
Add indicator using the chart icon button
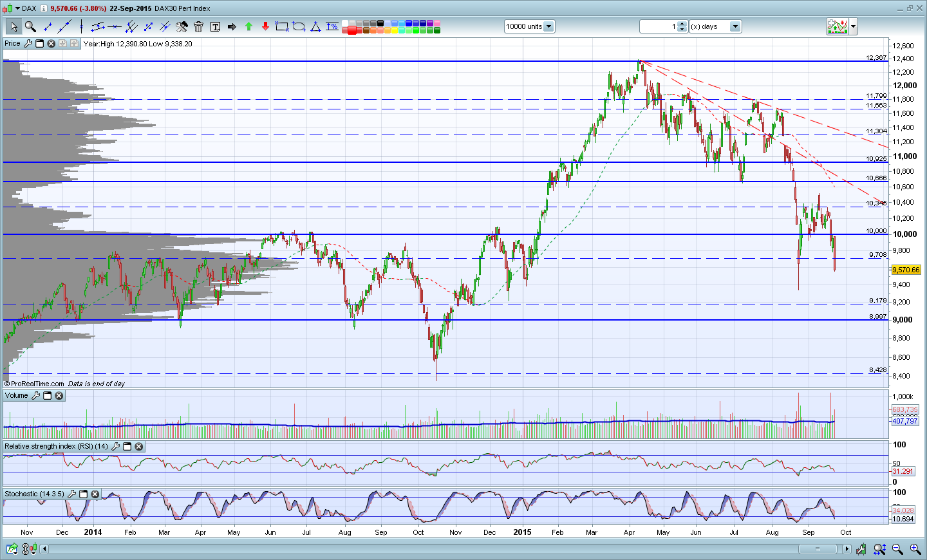coord(838,26)
